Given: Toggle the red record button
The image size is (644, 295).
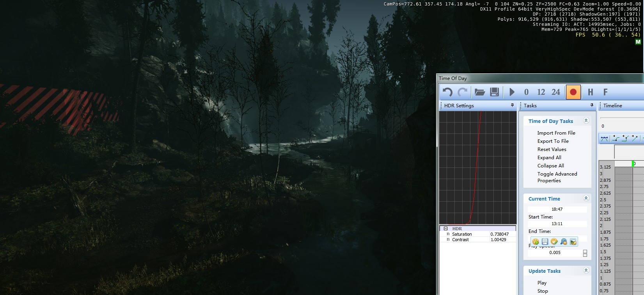Looking at the screenshot, I should point(573,92).
